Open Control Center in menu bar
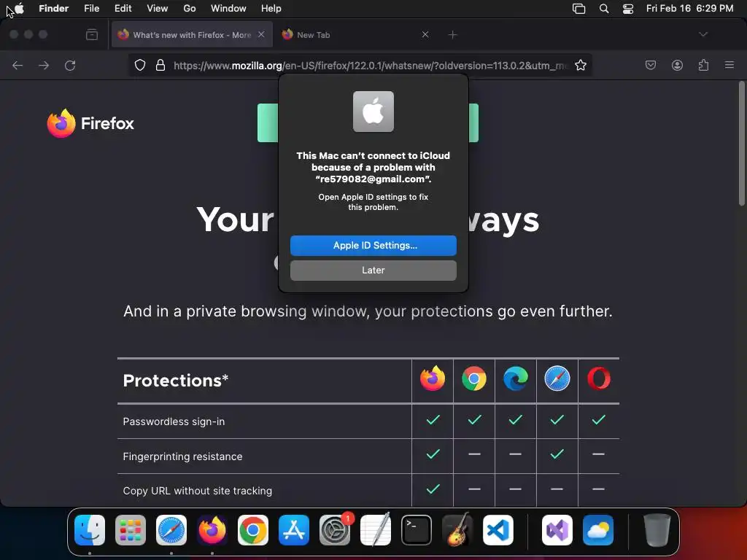This screenshot has height=560, width=747. [628, 9]
